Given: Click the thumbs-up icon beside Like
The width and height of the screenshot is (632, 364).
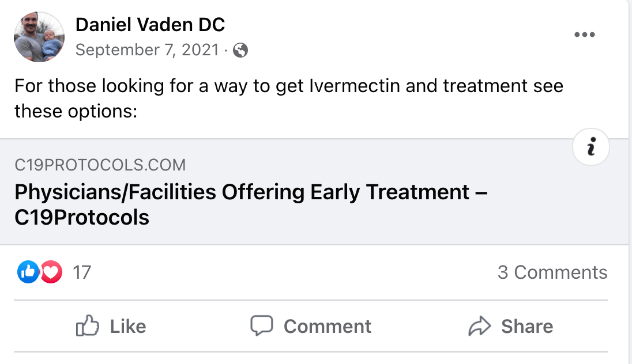Looking at the screenshot, I should (x=88, y=326).
